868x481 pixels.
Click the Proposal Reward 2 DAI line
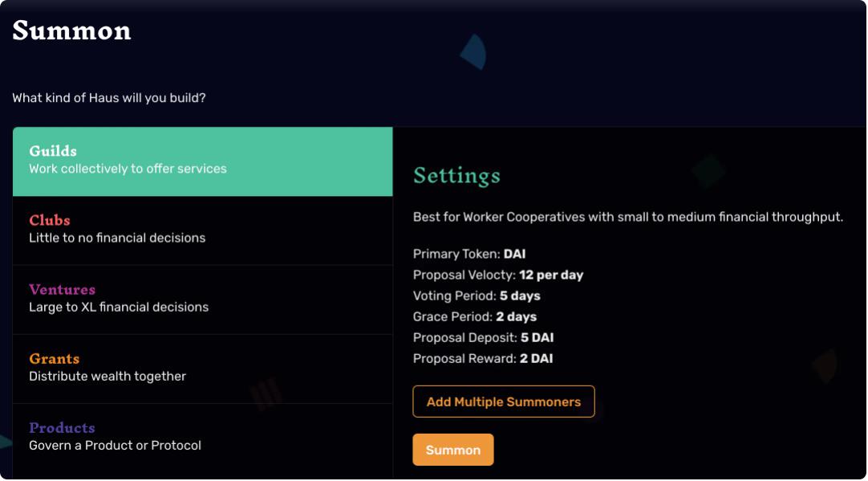pyautogui.click(x=483, y=358)
